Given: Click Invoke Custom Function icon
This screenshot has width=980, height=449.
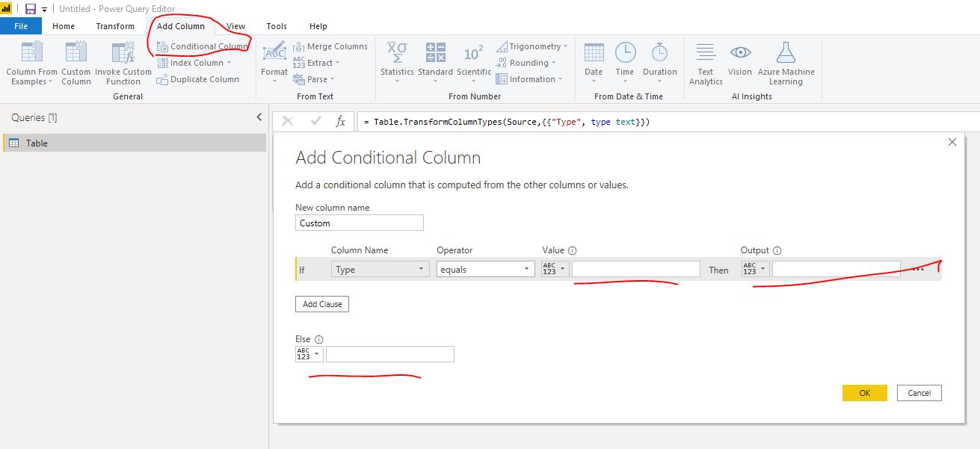Looking at the screenshot, I should (x=123, y=52).
